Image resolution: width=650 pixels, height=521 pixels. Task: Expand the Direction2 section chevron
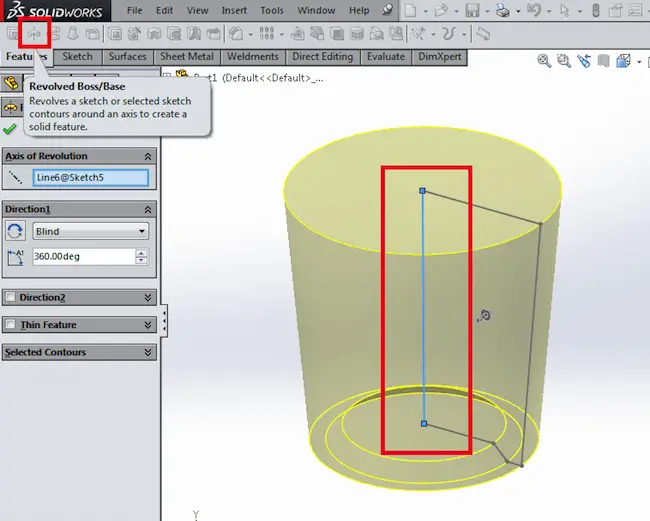click(148, 298)
